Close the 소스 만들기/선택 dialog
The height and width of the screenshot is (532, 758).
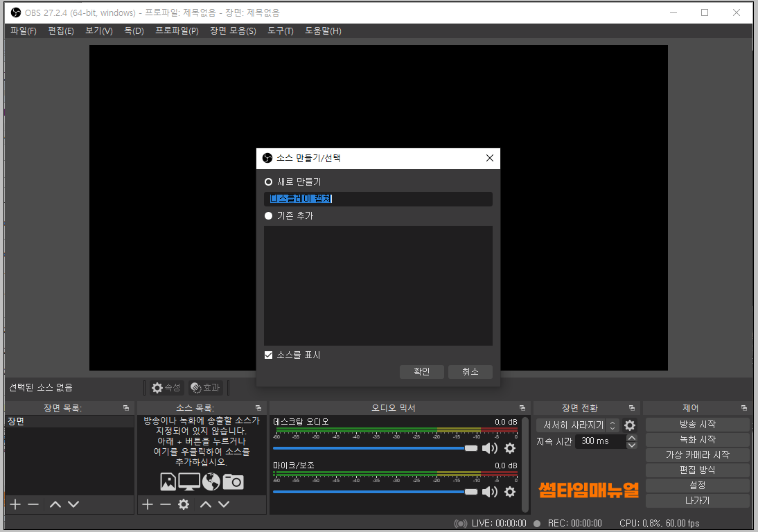point(490,158)
